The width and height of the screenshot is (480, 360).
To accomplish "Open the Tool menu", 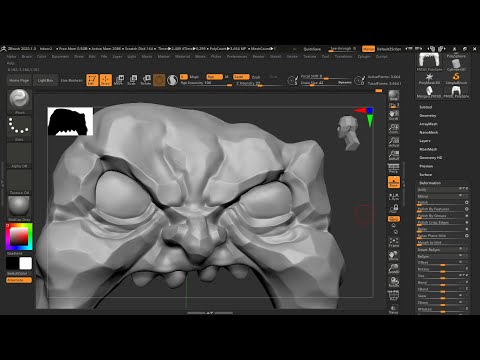I will (x=325, y=57).
